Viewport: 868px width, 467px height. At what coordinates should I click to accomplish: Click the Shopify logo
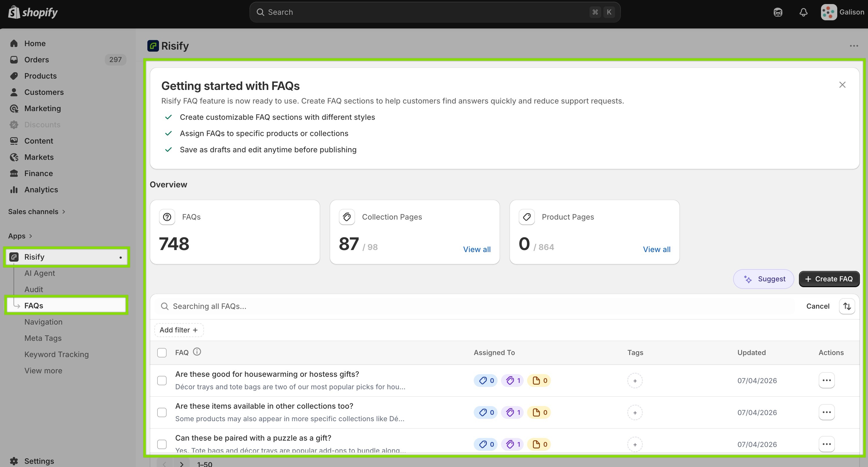coord(33,12)
